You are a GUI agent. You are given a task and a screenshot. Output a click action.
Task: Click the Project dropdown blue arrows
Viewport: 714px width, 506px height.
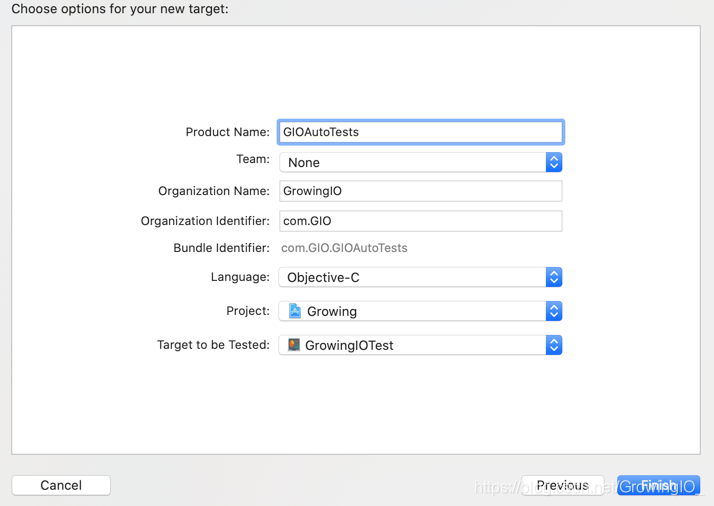[x=554, y=311]
